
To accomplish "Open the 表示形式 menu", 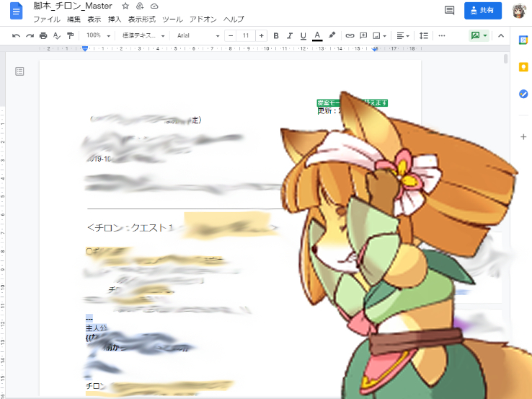I will pos(142,19).
